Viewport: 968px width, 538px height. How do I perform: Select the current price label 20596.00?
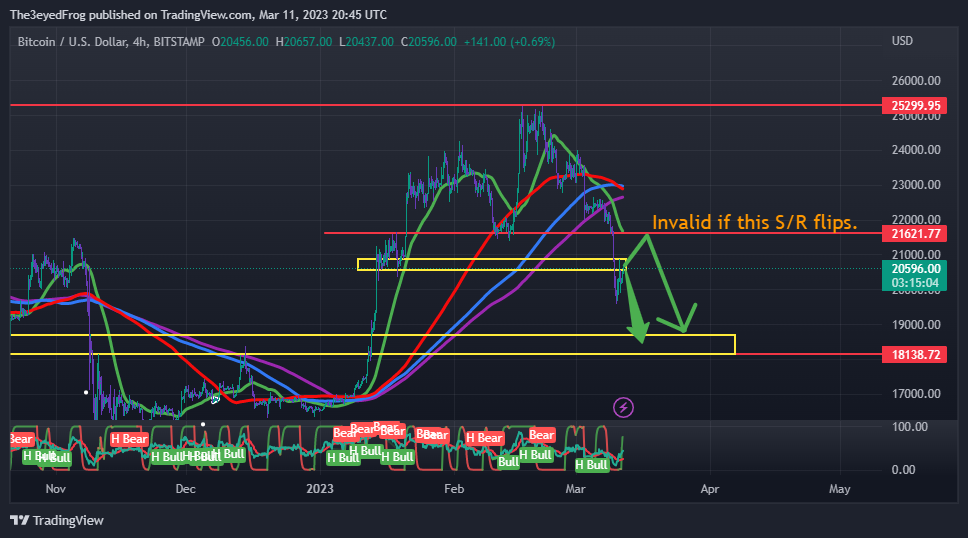(x=914, y=269)
